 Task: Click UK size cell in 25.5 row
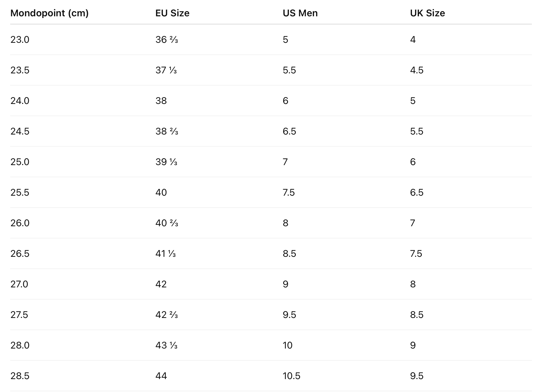coord(416,193)
